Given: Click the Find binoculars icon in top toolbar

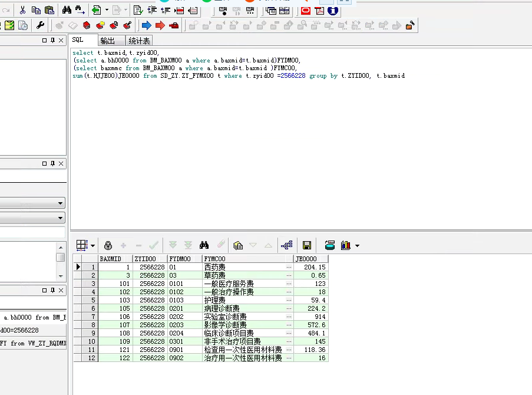Looking at the screenshot, I should click(67, 10).
